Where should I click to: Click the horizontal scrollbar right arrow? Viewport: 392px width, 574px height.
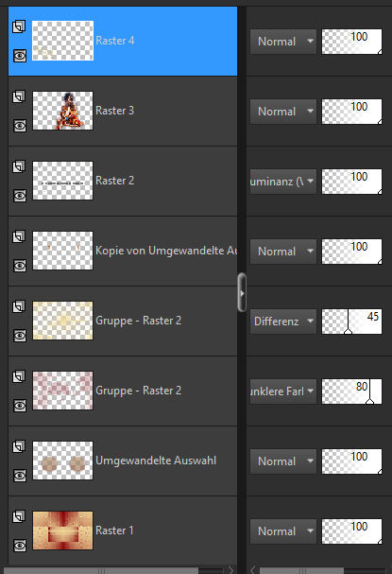(230, 570)
